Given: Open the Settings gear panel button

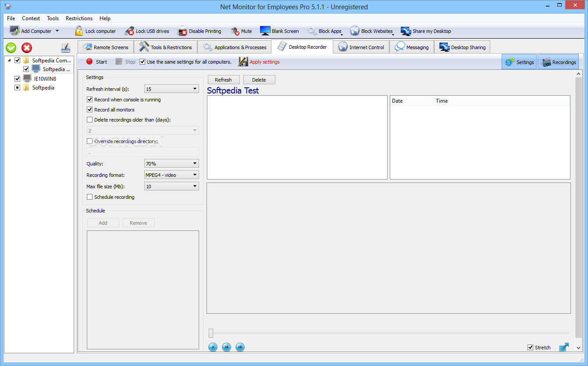Looking at the screenshot, I should (x=519, y=62).
